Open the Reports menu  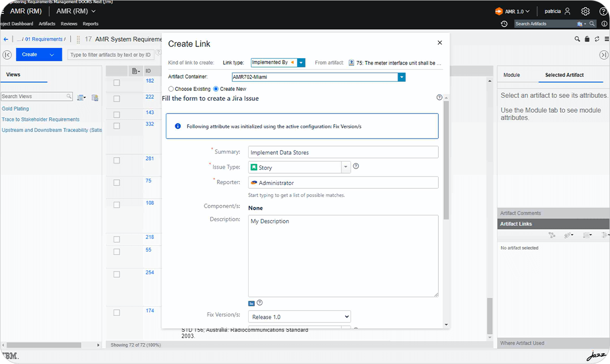point(90,24)
